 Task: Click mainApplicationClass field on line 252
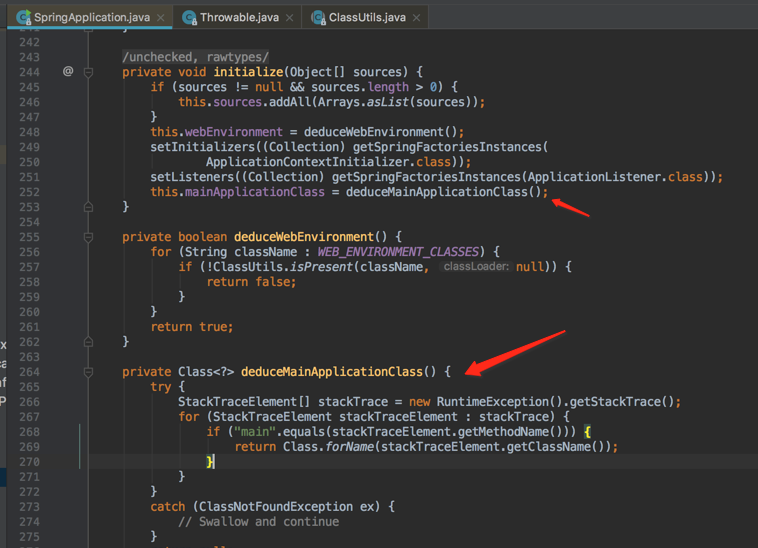(255, 192)
